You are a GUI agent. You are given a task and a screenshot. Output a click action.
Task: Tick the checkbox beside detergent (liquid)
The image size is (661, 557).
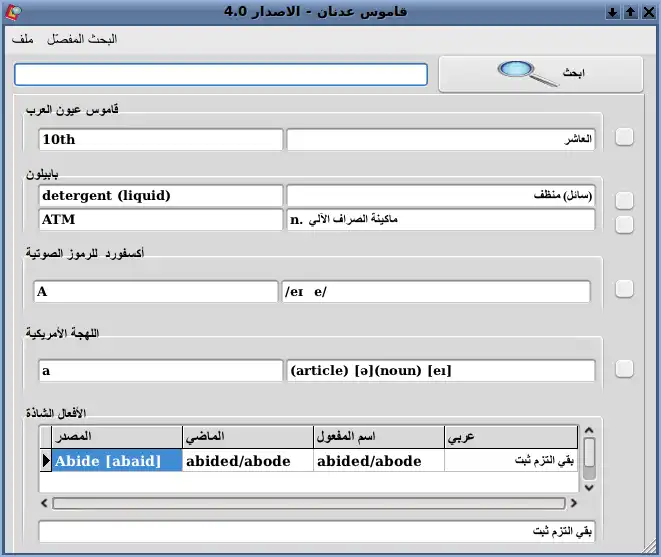click(624, 201)
